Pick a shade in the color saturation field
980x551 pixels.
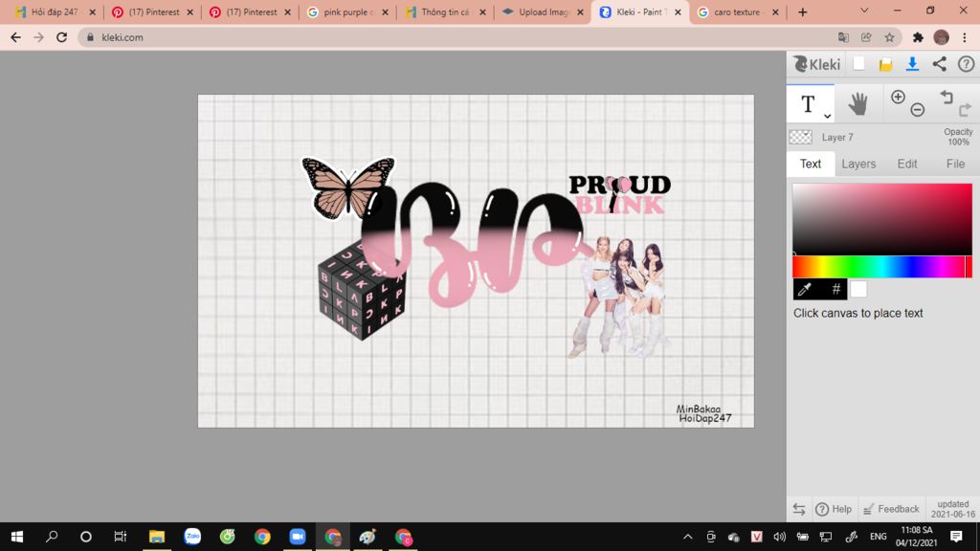(x=881, y=219)
